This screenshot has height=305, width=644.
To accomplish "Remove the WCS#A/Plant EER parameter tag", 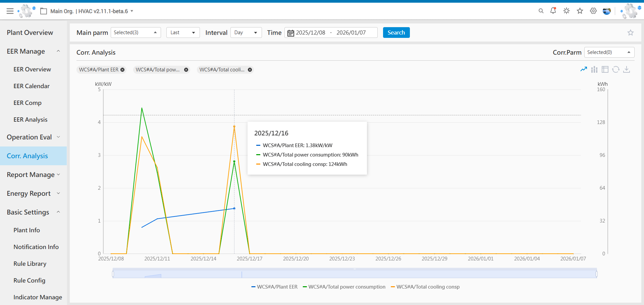I will [122, 70].
